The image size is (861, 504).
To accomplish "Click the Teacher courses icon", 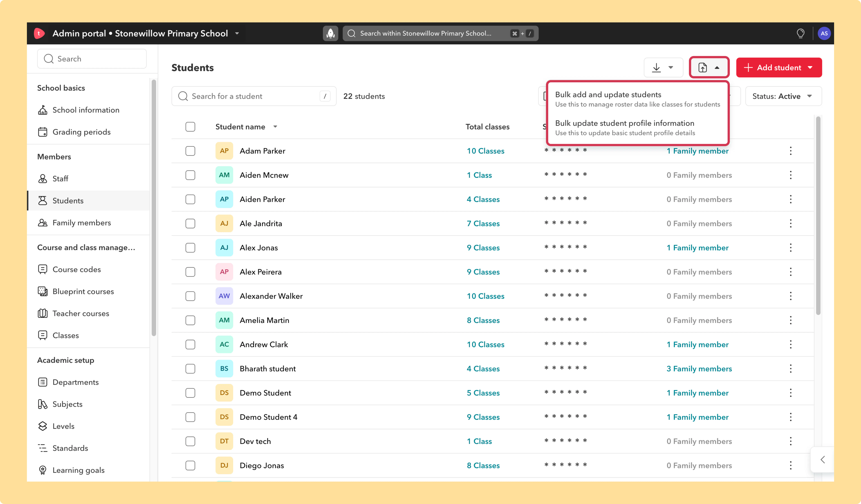I will 43,313.
